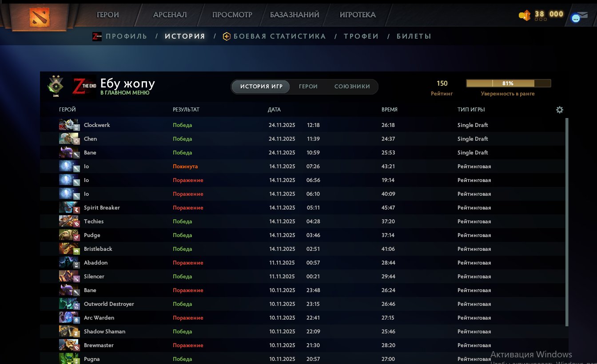The width and height of the screenshot is (597, 364).
Task: Click the Dota 2 logo home button
Action: click(40, 18)
